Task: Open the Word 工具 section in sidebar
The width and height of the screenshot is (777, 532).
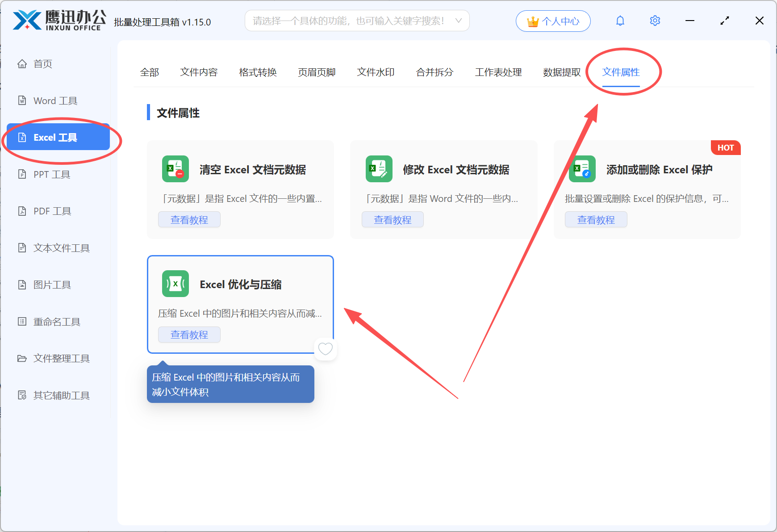Action: point(56,101)
